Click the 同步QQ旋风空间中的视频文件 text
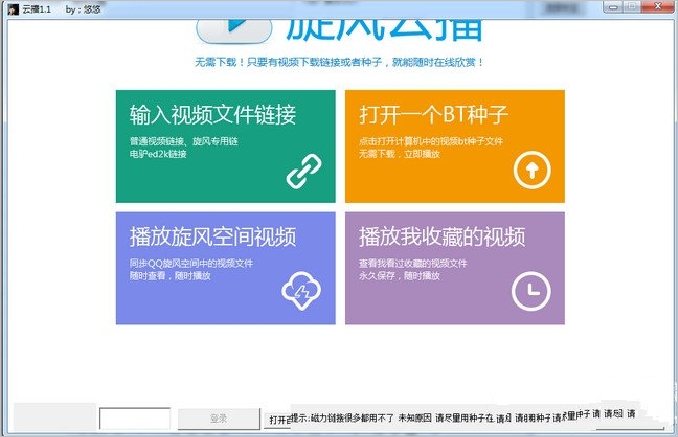Screen dimensions: 678x437 (x=191, y=263)
